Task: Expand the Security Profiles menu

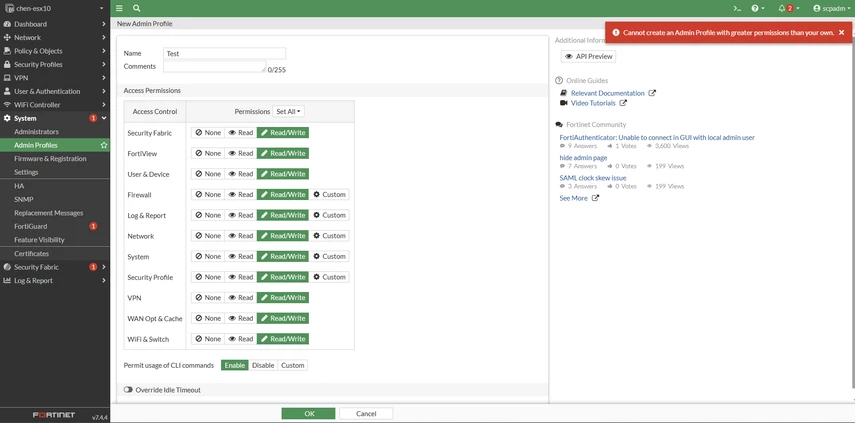Action: 55,64
